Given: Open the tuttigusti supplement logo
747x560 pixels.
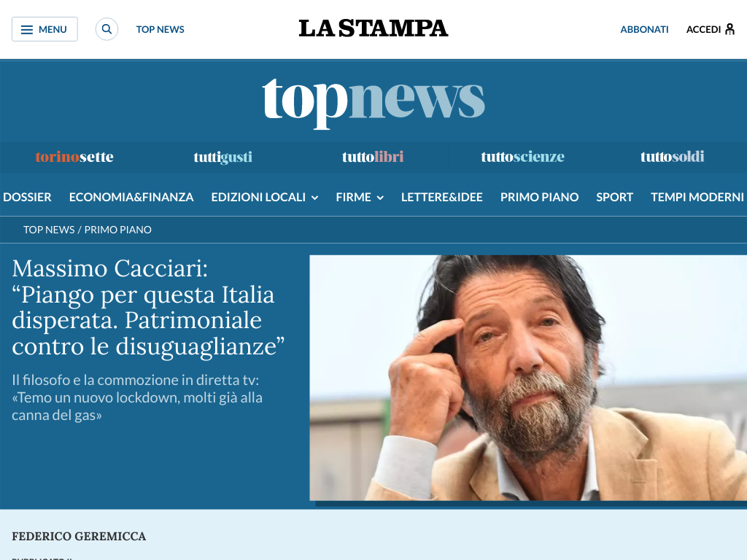Looking at the screenshot, I should [223, 157].
